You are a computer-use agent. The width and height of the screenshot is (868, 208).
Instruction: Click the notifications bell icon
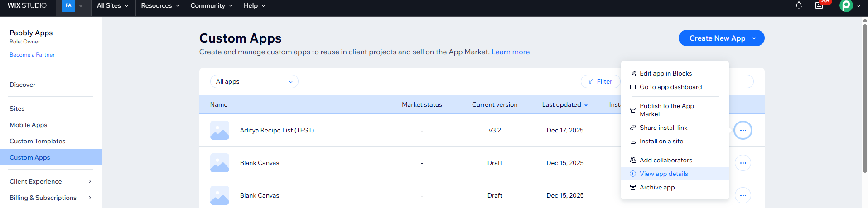(x=799, y=5)
